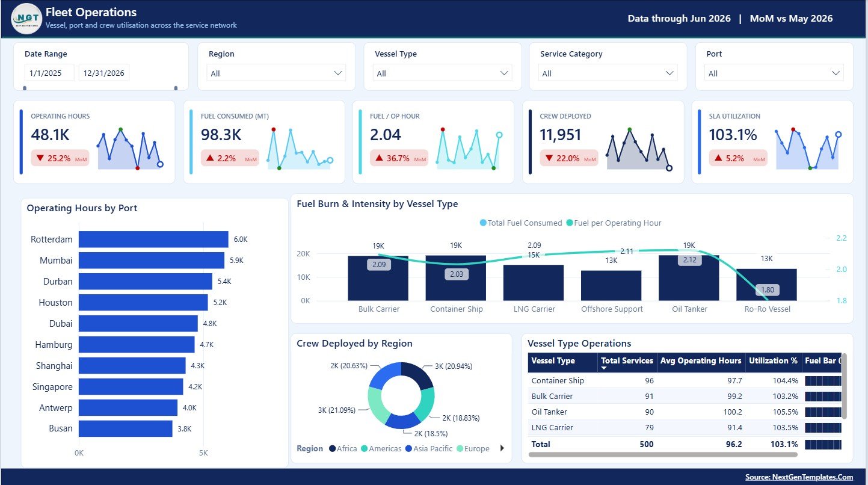Image resolution: width=868 pixels, height=485 pixels.
Task: Click the Operating Hours sparkline chart
Action: 130,149
